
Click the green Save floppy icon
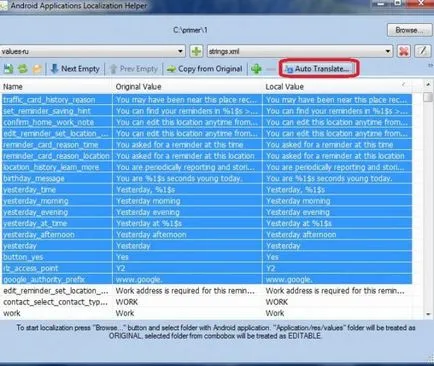(x=8, y=69)
